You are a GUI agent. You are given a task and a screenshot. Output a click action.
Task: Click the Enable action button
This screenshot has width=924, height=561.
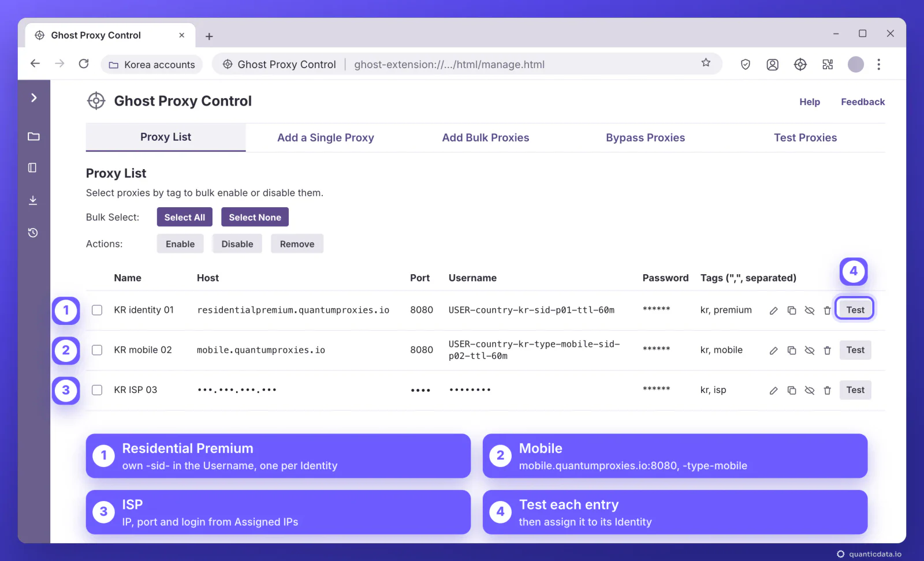tap(180, 244)
